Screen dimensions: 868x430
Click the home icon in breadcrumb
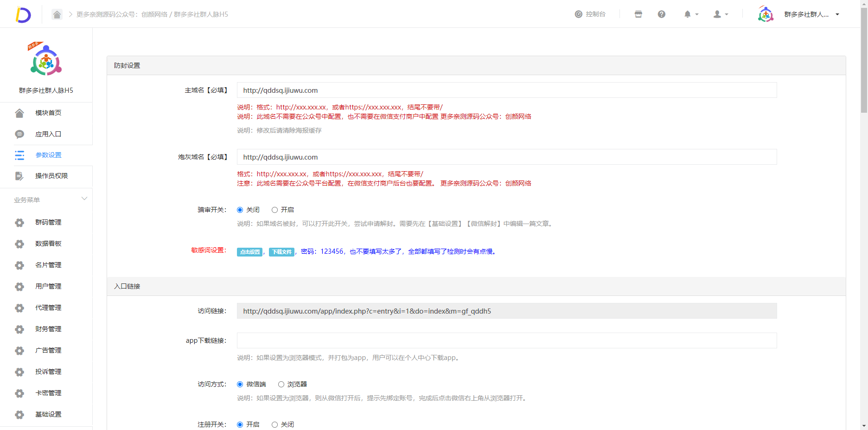click(57, 14)
